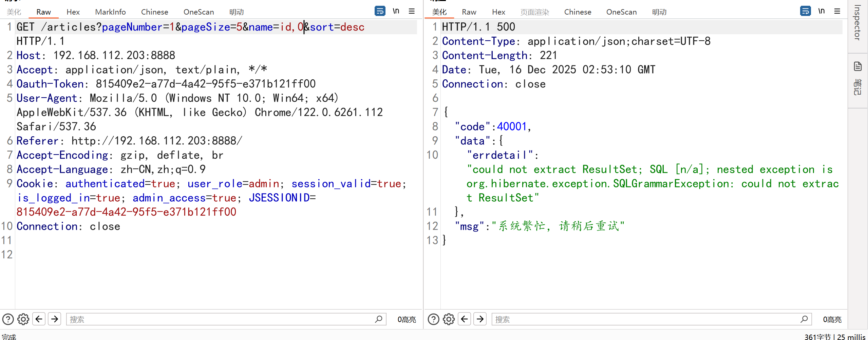Select the OneScan tab in response
This screenshot has width=868, height=340.
point(621,12)
